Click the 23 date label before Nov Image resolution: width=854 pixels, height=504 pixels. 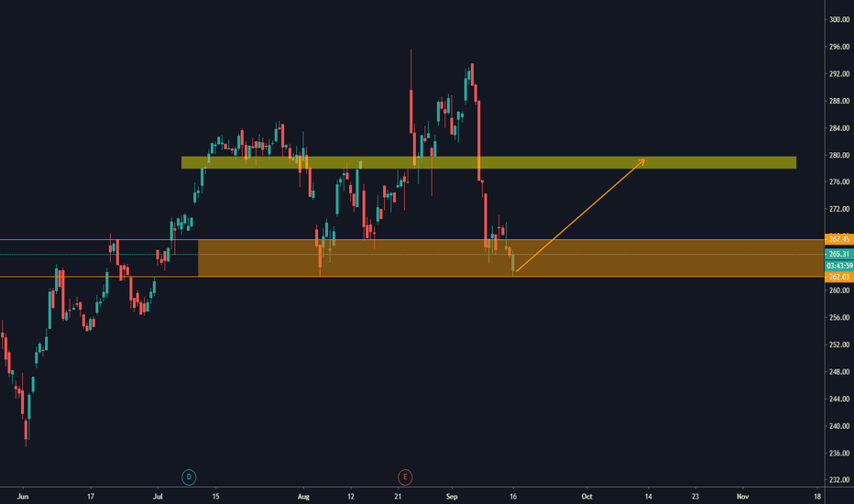(695, 497)
